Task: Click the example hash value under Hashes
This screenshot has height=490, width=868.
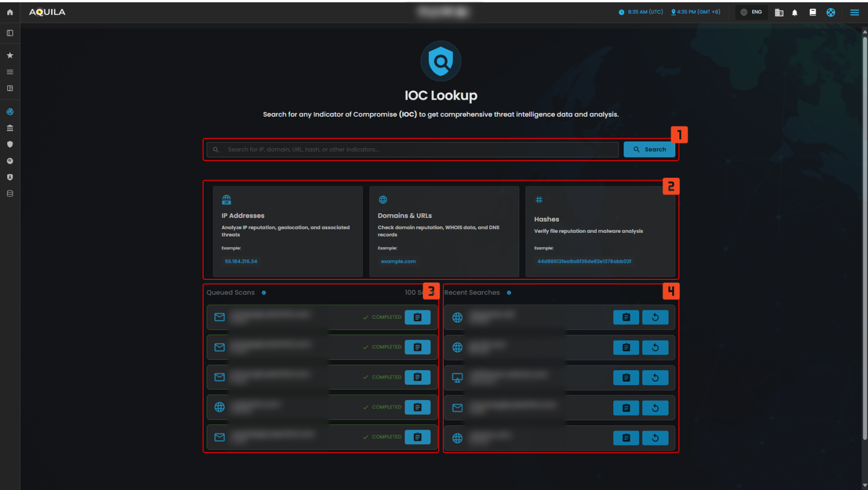Action: 584,261
